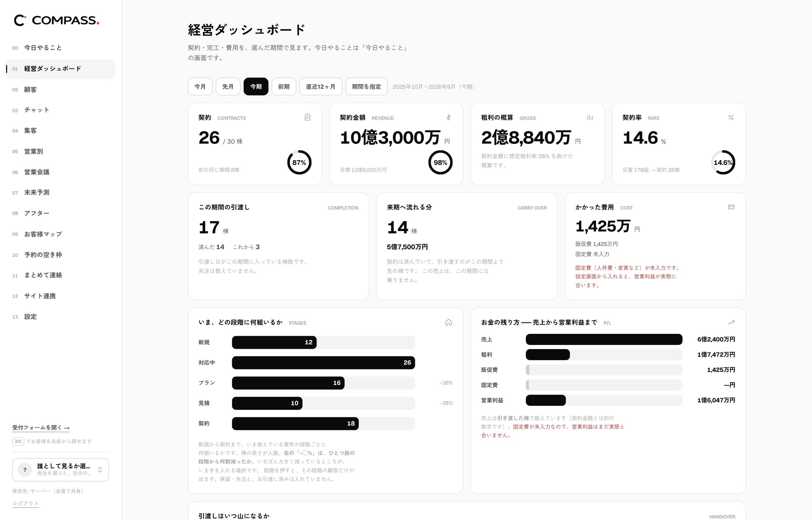This screenshot has height=520, width=812.
Task: Click the percent icon in 契約率 card
Action: point(731,117)
